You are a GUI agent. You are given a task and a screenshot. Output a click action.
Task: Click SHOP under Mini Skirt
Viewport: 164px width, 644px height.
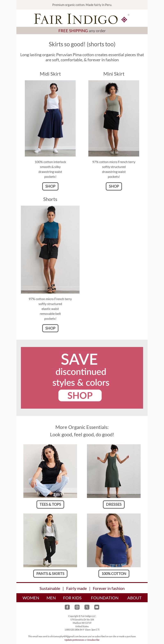[114, 186]
